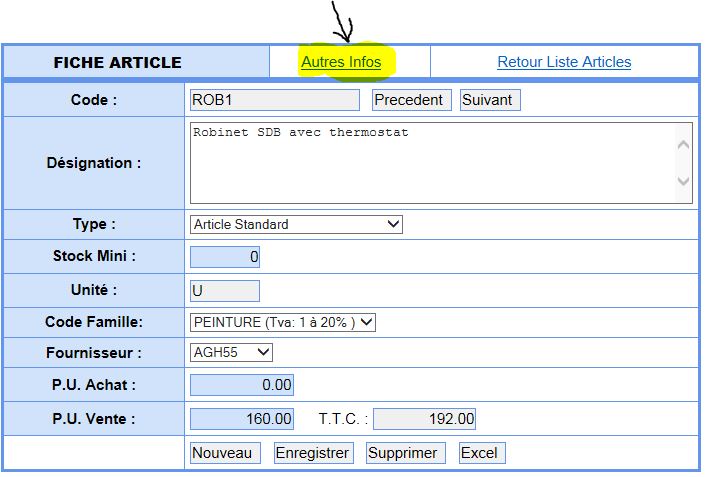This screenshot has height=477, width=709.
Task: Select the T.T.C. field showing 192.00
Action: (x=424, y=419)
